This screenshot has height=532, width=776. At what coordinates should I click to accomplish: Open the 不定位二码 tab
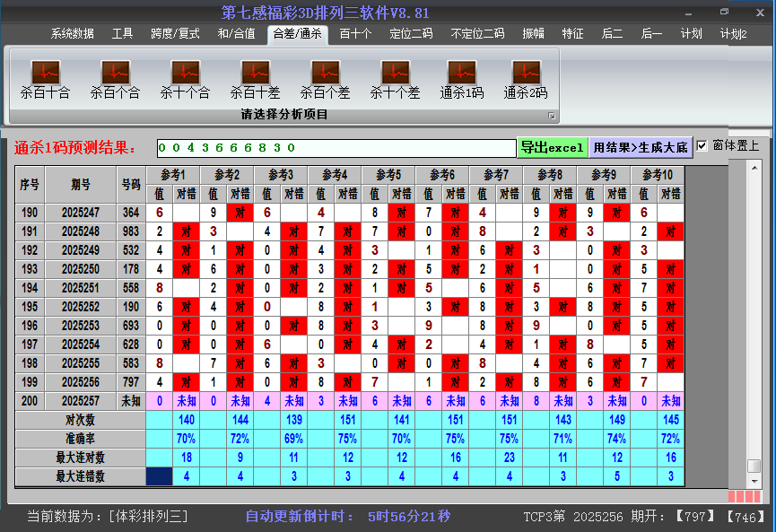point(477,34)
